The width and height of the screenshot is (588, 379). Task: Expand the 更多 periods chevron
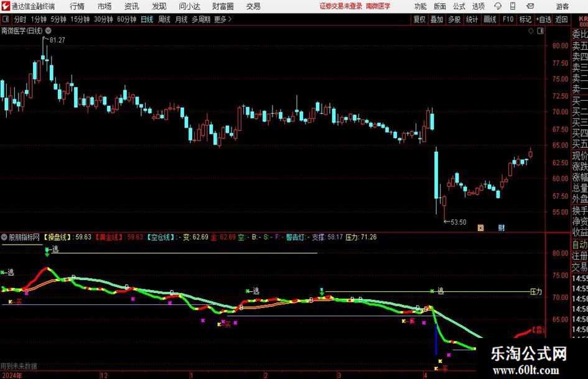coord(230,19)
